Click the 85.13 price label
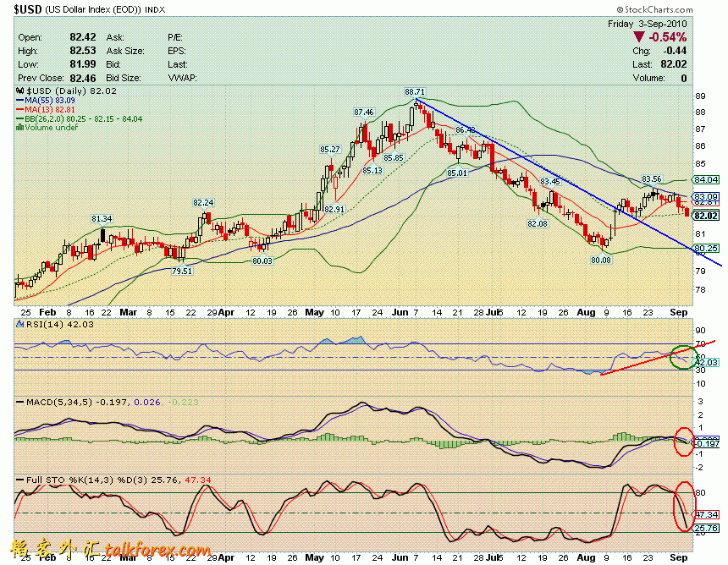Image resolution: width=728 pixels, height=565 pixels. tap(372, 170)
